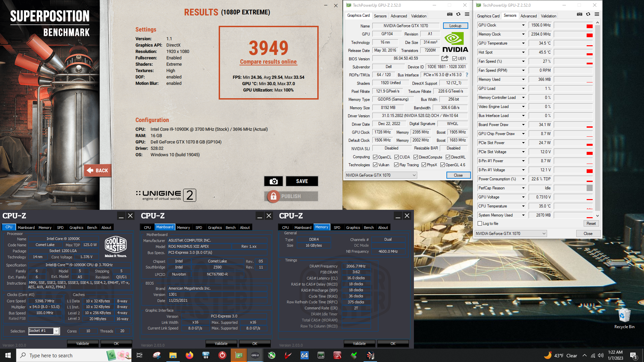The width and height of the screenshot is (644, 362).
Task: Open Windows Start menu
Action: coord(8,355)
